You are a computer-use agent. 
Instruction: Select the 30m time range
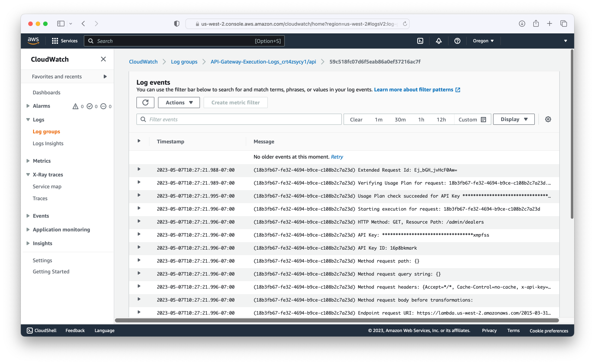pyautogui.click(x=400, y=120)
